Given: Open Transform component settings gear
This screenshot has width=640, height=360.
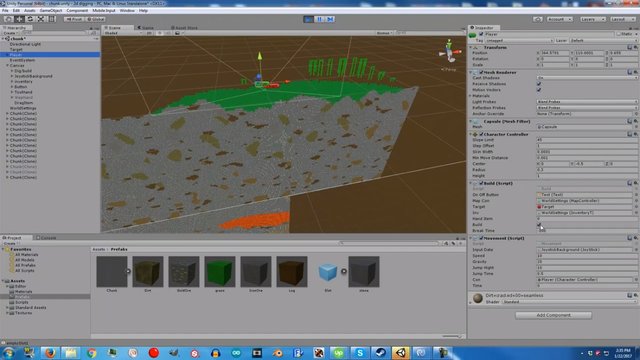Looking at the screenshot, I should [x=635, y=48].
